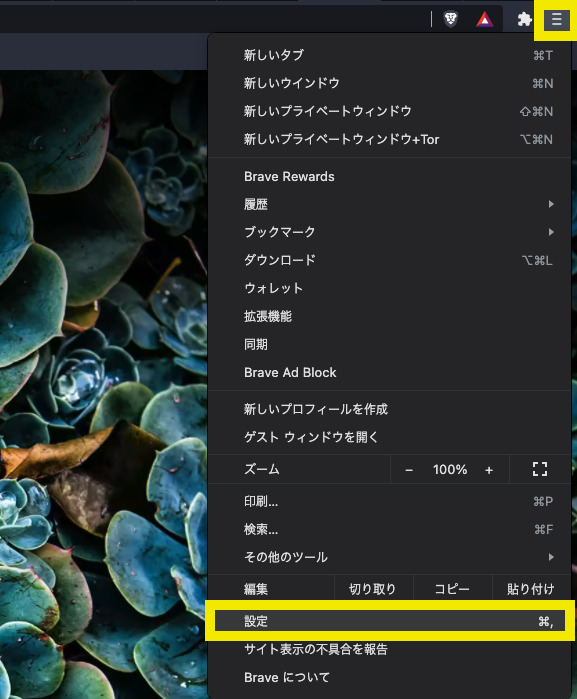577x699 pixels.
Task: Click the コピー button
Action: click(x=452, y=589)
